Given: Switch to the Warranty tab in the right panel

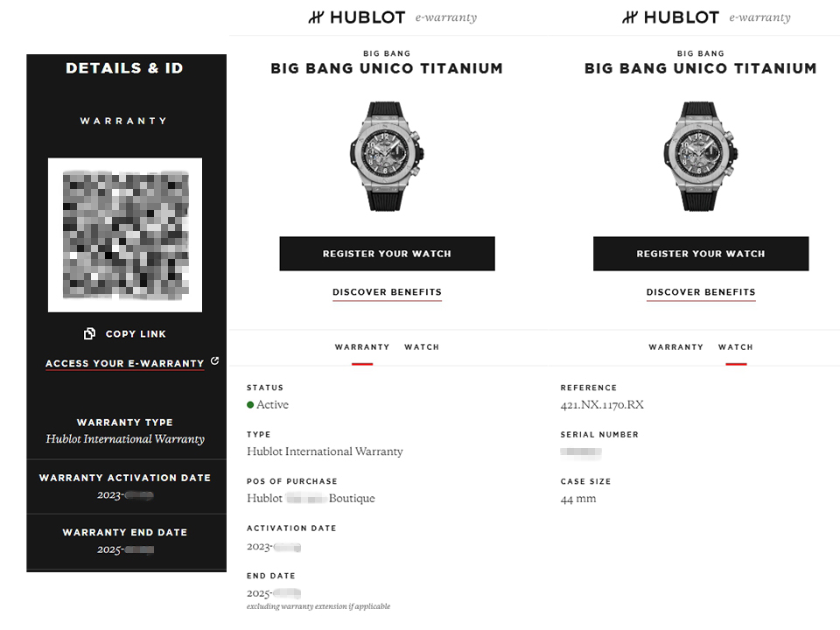Looking at the screenshot, I should click(x=676, y=347).
